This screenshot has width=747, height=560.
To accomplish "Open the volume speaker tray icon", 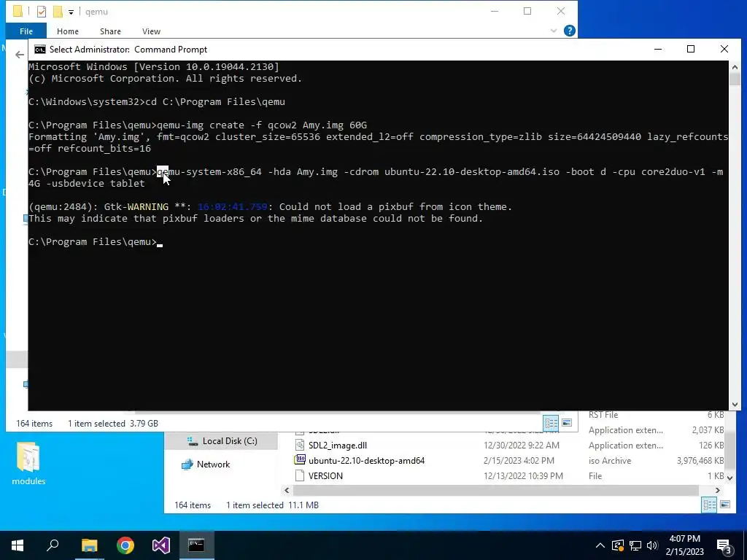I will click(x=652, y=545).
